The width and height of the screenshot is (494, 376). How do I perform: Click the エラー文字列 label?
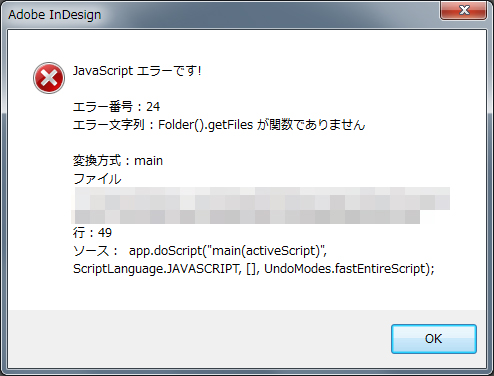click(109, 125)
